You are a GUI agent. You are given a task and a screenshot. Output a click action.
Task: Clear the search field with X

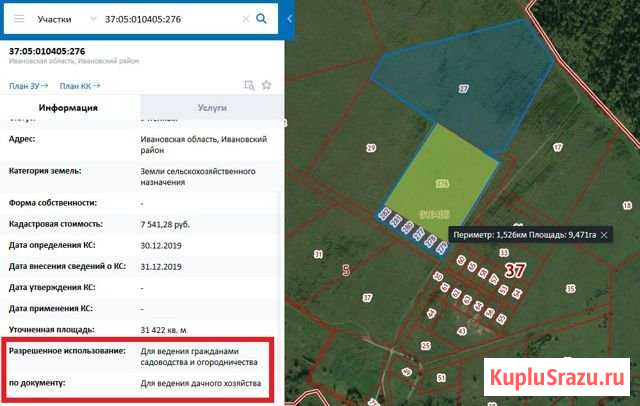(x=245, y=19)
